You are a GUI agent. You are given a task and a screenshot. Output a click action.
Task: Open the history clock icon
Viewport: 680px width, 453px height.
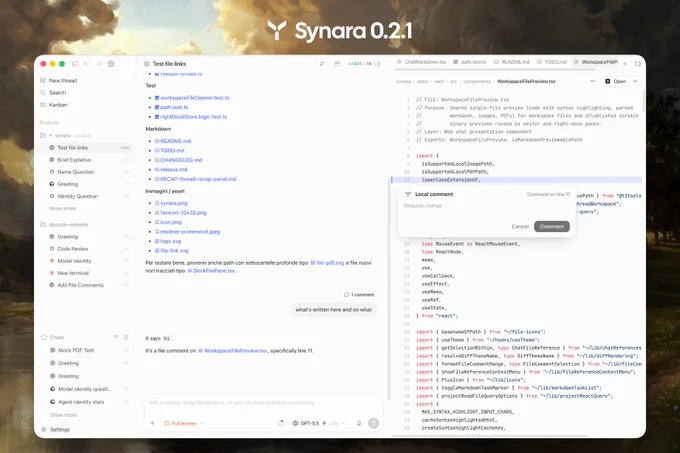111,64
